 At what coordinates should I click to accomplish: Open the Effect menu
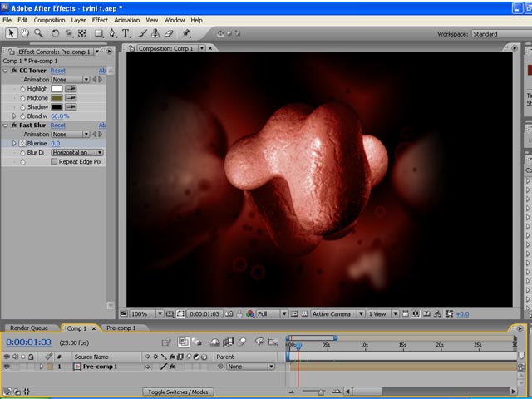click(x=100, y=20)
